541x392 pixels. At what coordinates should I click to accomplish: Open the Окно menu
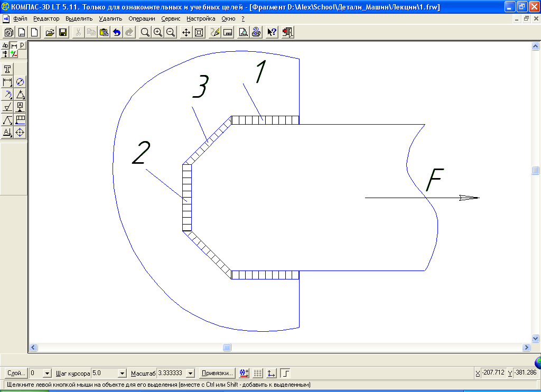228,18
